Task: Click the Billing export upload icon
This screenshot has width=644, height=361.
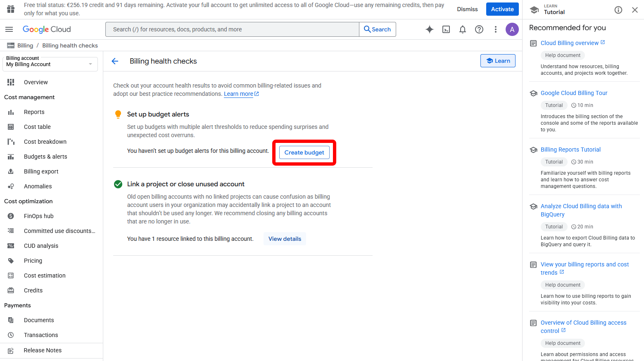Action: point(11,171)
